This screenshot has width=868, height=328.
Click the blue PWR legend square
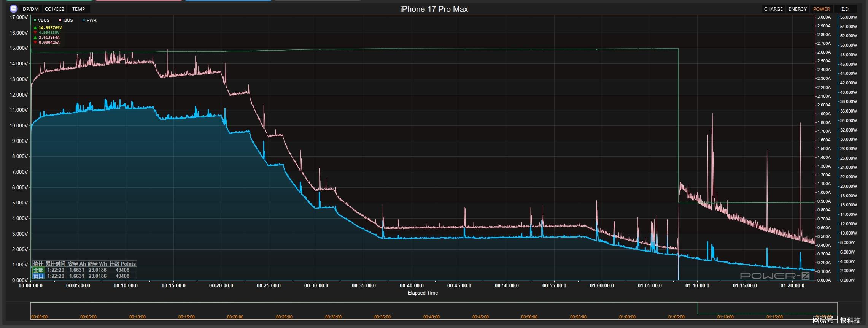pos(84,21)
